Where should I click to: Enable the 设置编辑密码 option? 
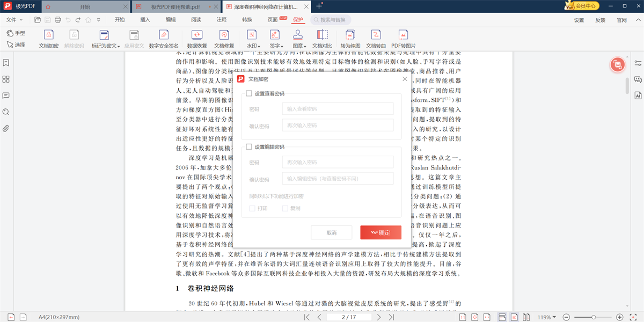click(x=248, y=146)
